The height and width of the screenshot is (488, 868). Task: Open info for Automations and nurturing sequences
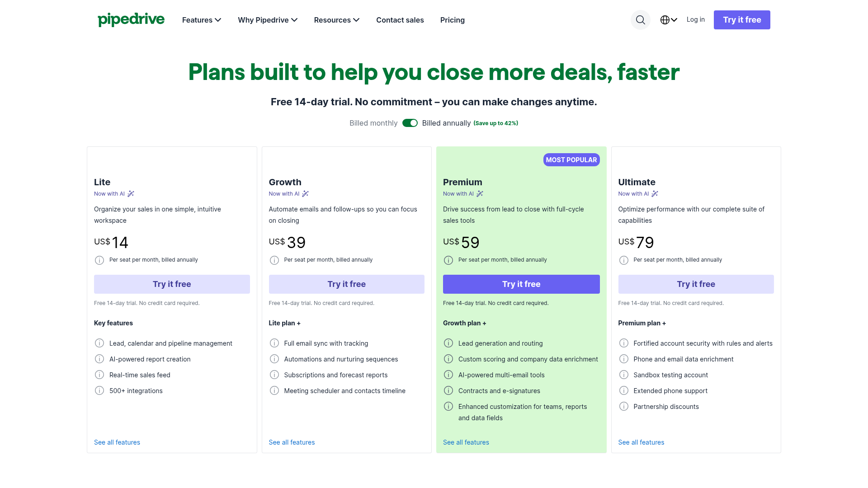tap(274, 359)
